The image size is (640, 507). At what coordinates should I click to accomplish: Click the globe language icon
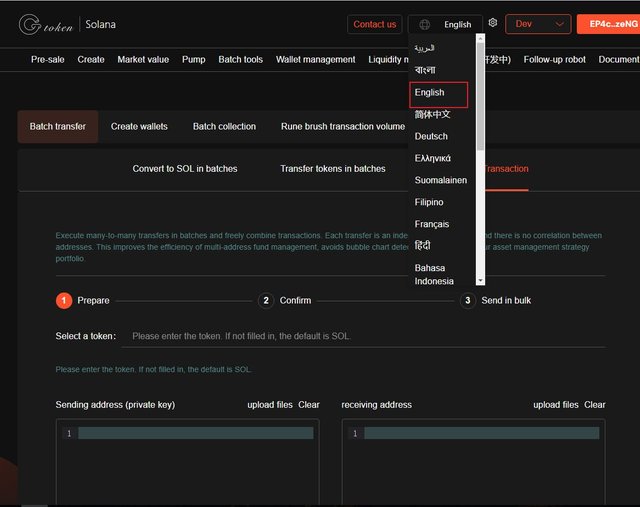[424, 24]
